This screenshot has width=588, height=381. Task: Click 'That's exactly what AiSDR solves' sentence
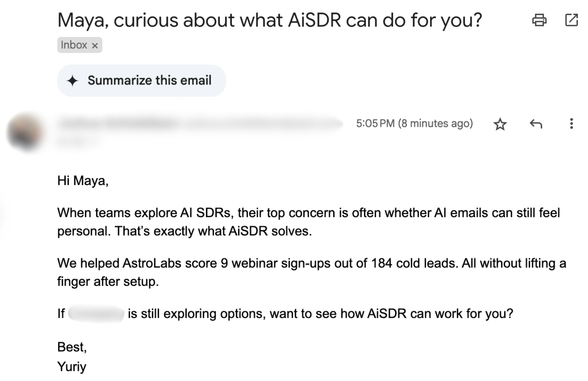tap(213, 231)
